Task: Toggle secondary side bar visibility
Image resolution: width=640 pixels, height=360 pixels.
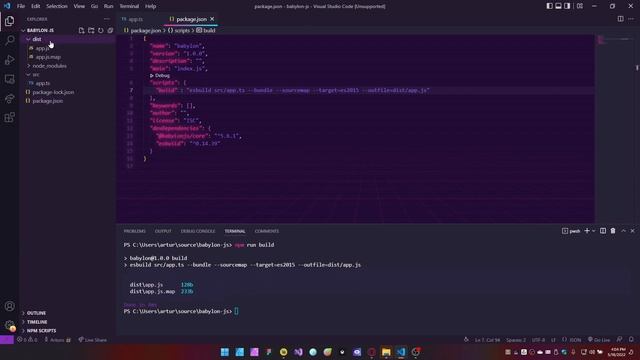Action: point(567,6)
